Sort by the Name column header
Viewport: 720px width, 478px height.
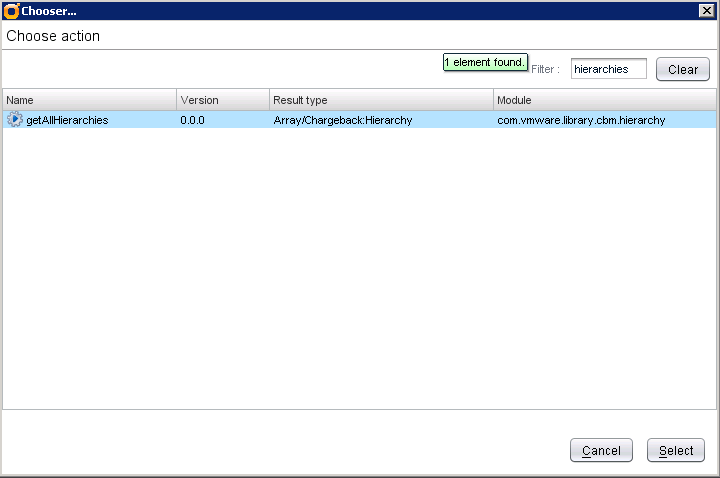pyautogui.click(x=90, y=100)
